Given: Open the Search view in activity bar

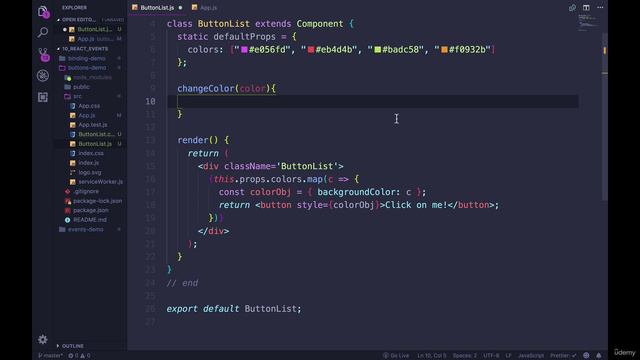Looking at the screenshot, I should [42, 32].
